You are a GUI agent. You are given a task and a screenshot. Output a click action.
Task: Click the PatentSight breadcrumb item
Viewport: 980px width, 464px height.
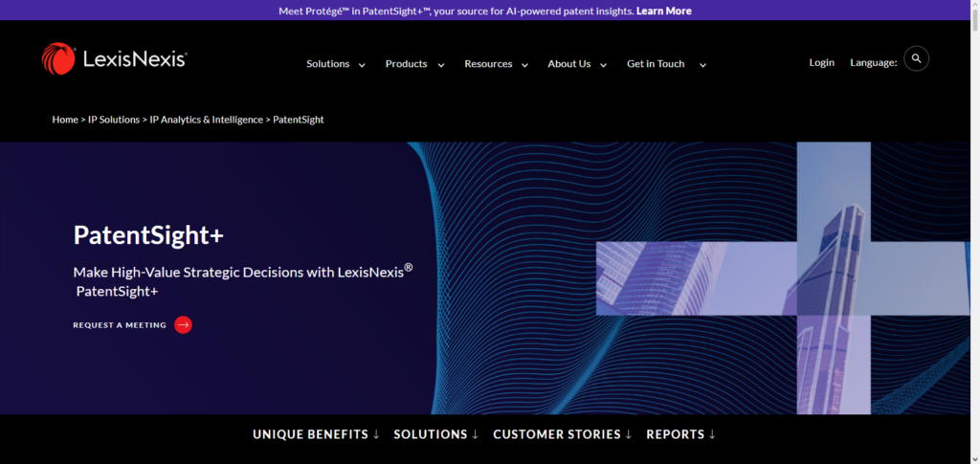(x=299, y=120)
